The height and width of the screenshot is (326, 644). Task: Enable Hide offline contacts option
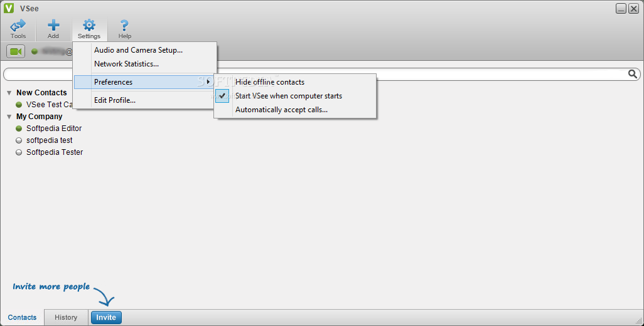click(x=295, y=82)
